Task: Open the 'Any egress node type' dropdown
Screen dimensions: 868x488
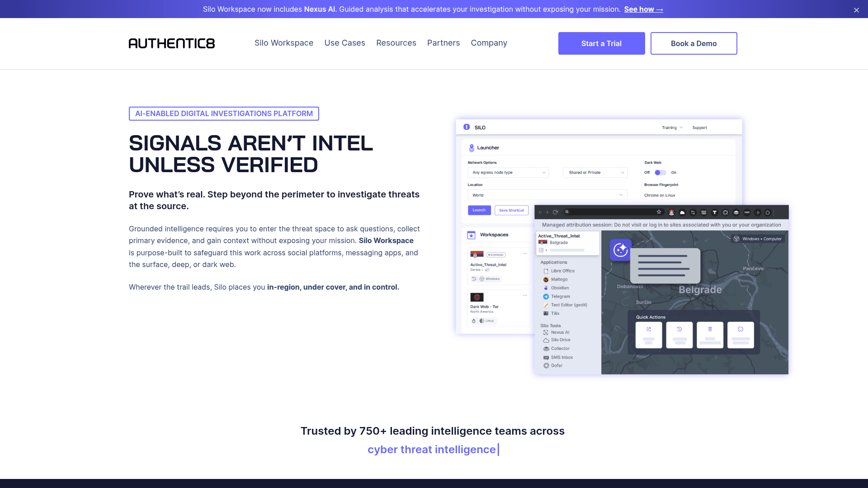Action: pos(508,172)
